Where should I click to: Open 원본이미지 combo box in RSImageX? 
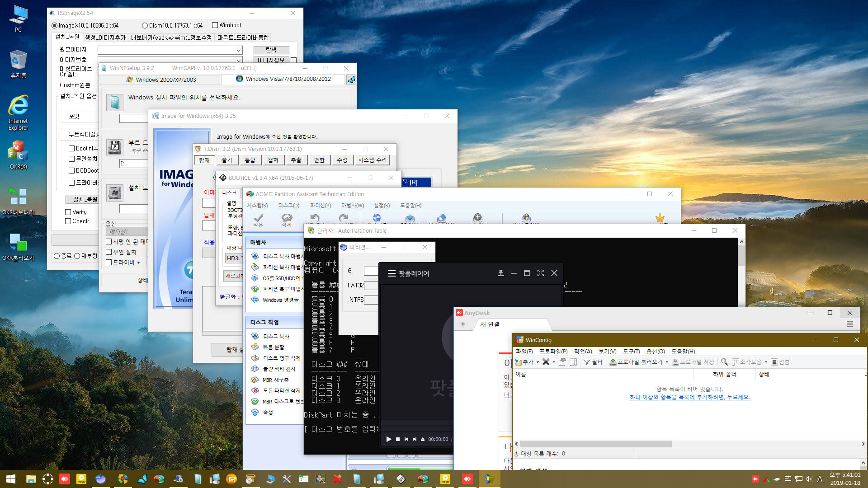[x=170, y=50]
